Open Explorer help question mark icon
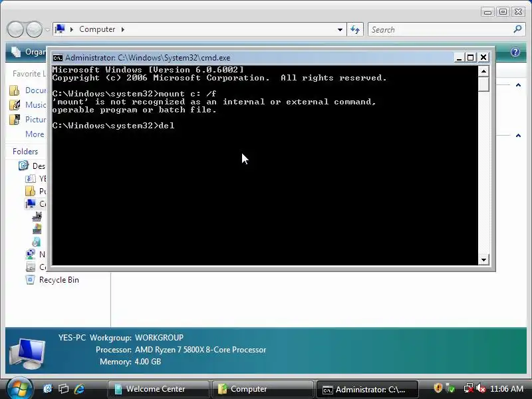The width and height of the screenshot is (532, 399). tap(515, 52)
